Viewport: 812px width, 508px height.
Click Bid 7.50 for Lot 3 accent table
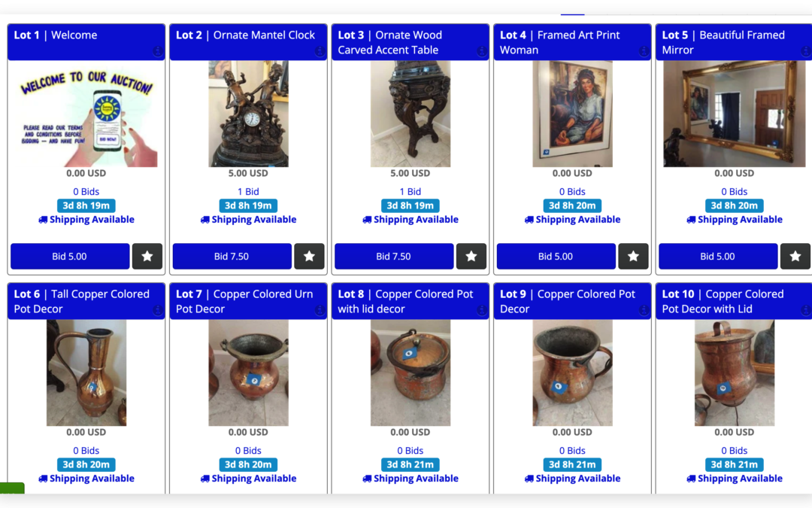click(x=394, y=256)
